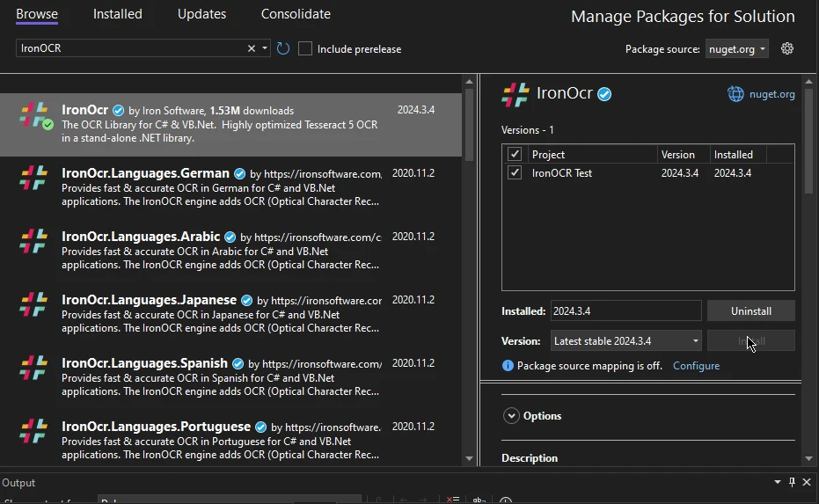Viewport: 819px width, 504px height.
Task: Click the nuget.org globe icon
Action: pyautogui.click(x=735, y=94)
